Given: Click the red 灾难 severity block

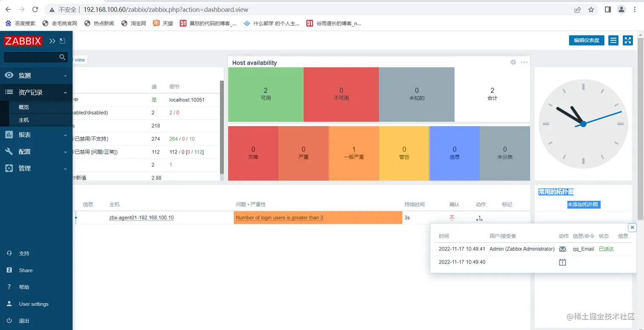Looking at the screenshot, I should pos(253,153).
